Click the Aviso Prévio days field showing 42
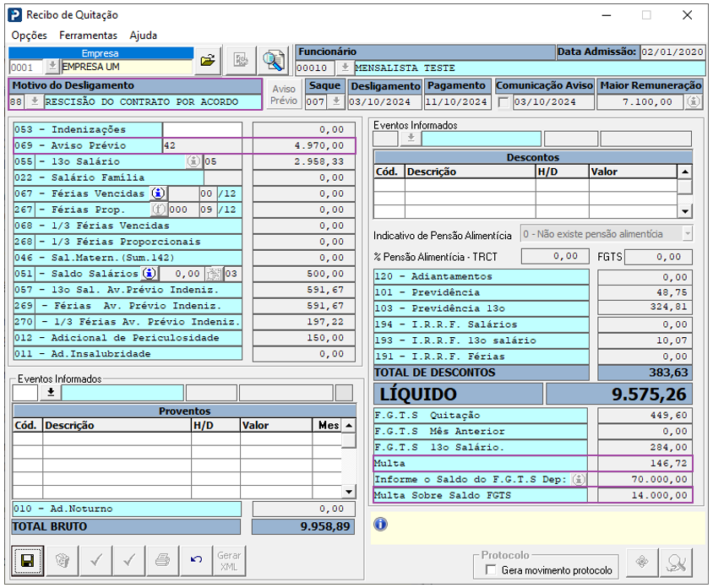The image size is (713, 588). coord(202,145)
